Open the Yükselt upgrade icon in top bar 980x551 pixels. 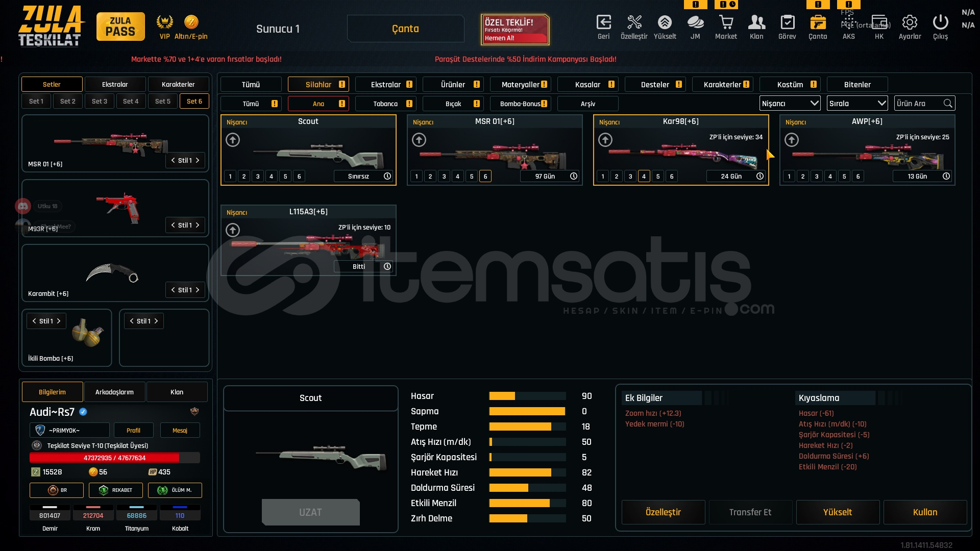click(x=665, y=23)
